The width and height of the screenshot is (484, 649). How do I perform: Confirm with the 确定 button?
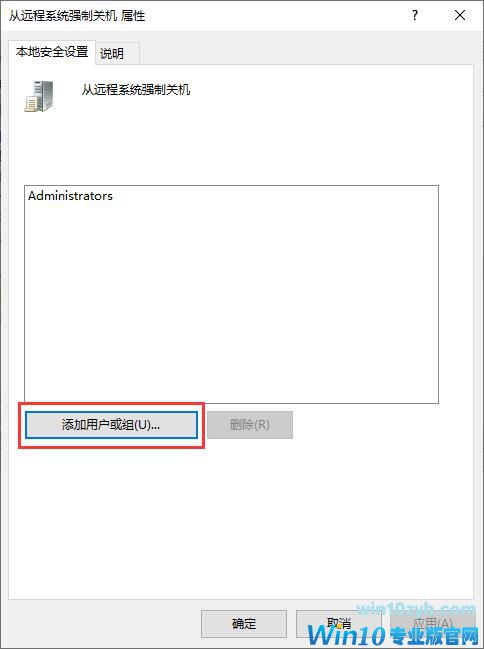click(244, 623)
